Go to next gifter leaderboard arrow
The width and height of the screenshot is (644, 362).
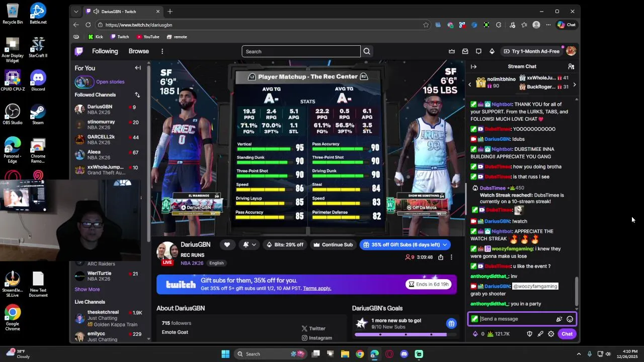(575, 85)
